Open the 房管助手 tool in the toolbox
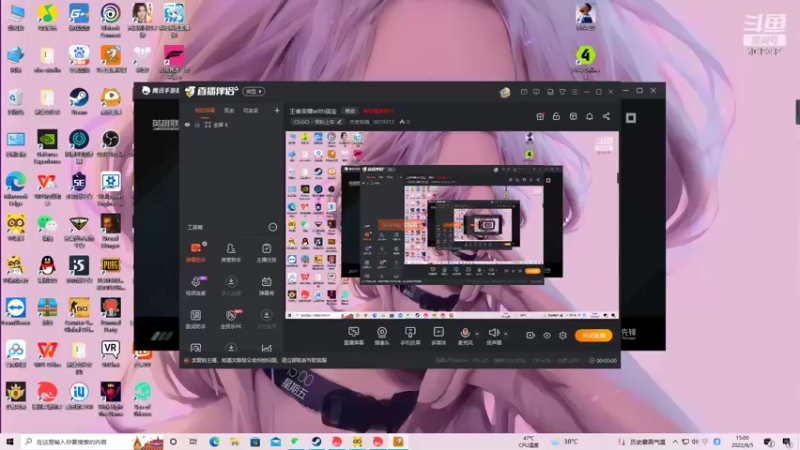This screenshot has height=450, width=800. click(231, 252)
